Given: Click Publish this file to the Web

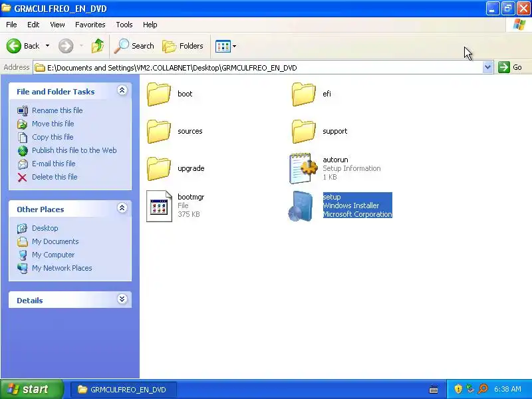Looking at the screenshot, I should tap(74, 150).
